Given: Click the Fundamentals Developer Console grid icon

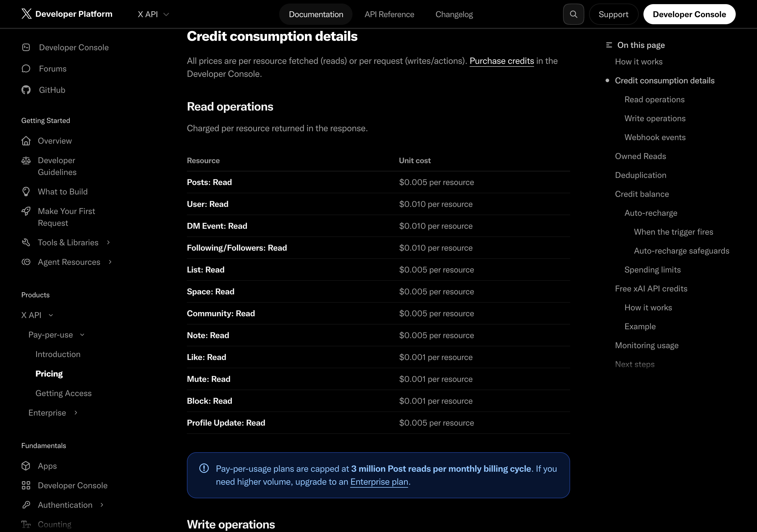Looking at the screenshot, I should (26, 485).
